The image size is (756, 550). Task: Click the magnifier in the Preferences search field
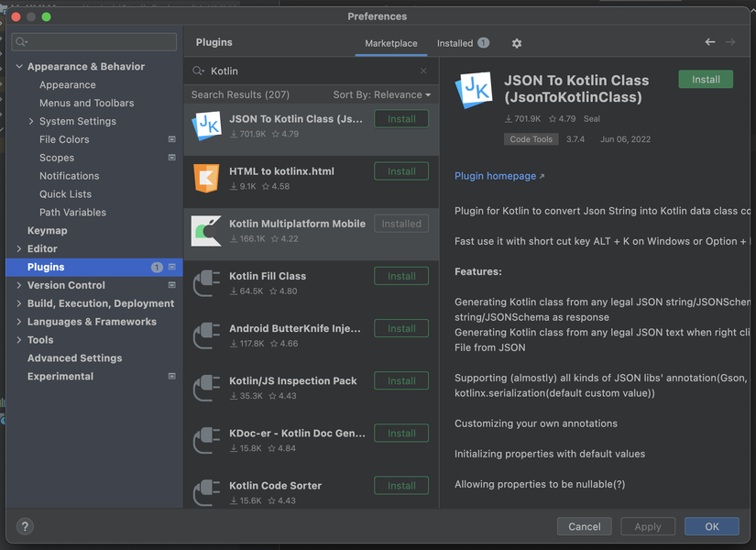pos(21,41)
